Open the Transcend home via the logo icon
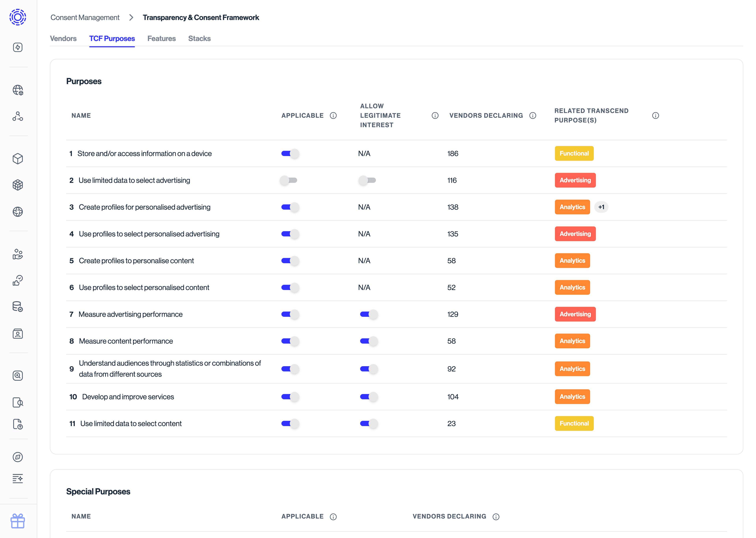This screenshot has height=538, width=756. click(18, 17)
